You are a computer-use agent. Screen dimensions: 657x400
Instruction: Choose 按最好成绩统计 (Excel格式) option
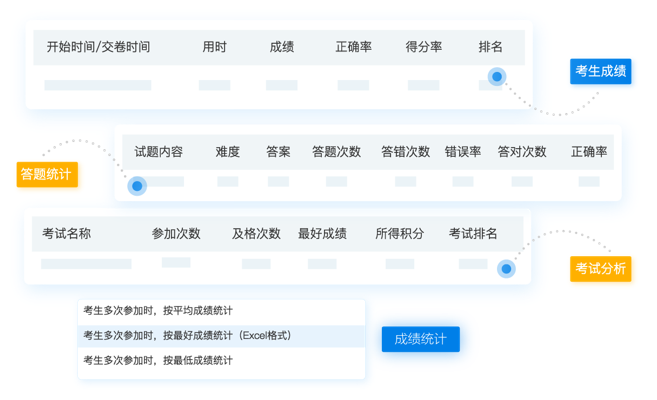[x=187, y=335]
